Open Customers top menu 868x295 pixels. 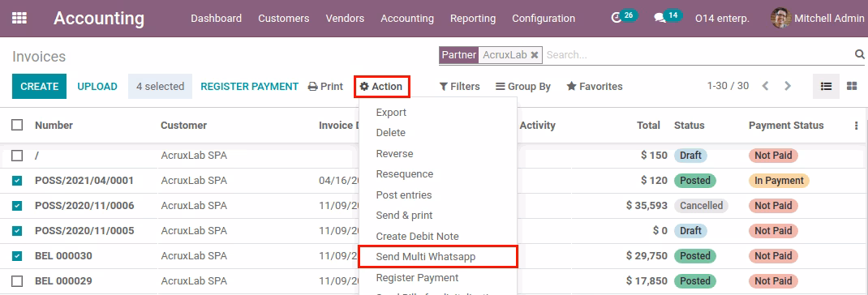(283, 19)
